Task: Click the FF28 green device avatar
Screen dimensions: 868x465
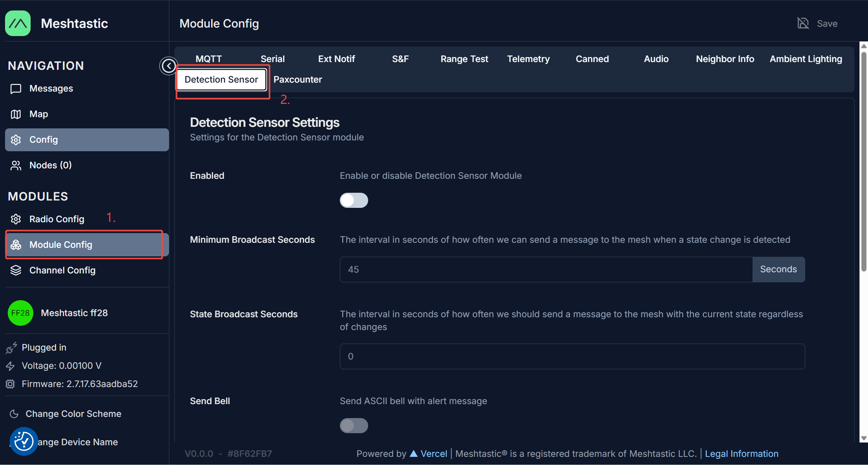Action: click(x=20, y=313)
